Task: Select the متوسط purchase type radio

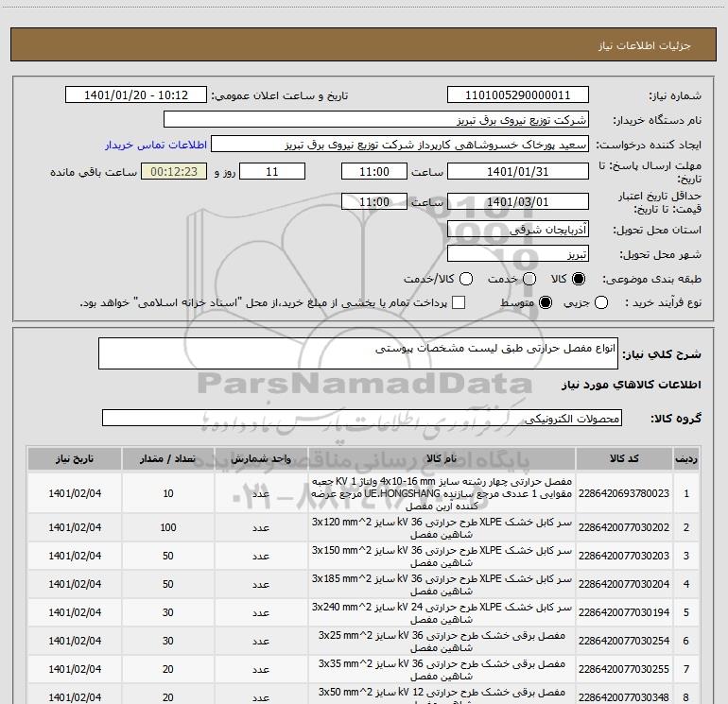Action: [x=546, y=302]
